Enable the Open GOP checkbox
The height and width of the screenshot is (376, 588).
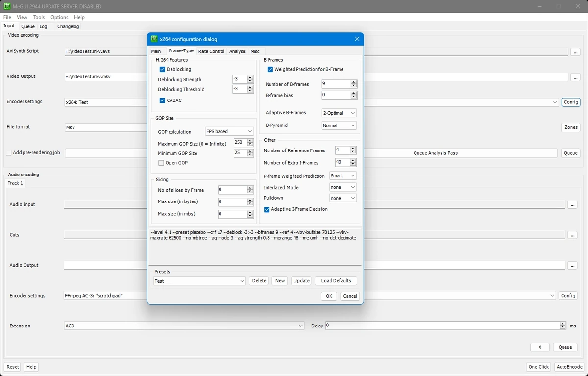[161, 163]
